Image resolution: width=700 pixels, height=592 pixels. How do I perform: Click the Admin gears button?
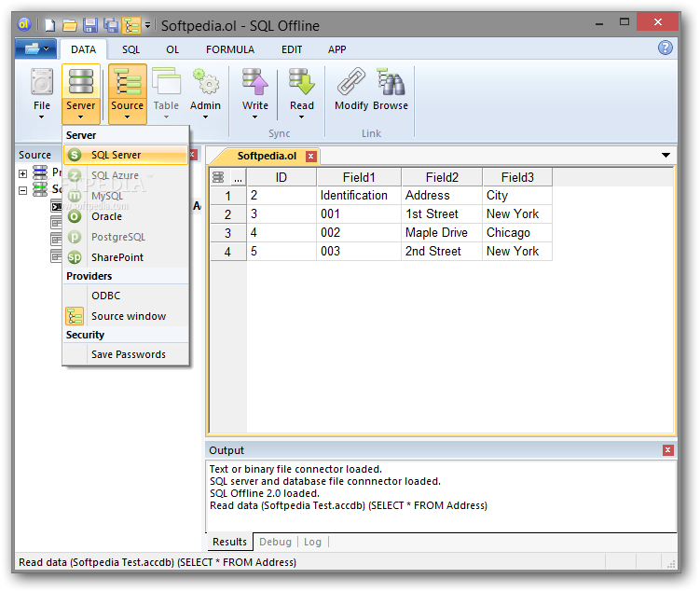[205, 93]
